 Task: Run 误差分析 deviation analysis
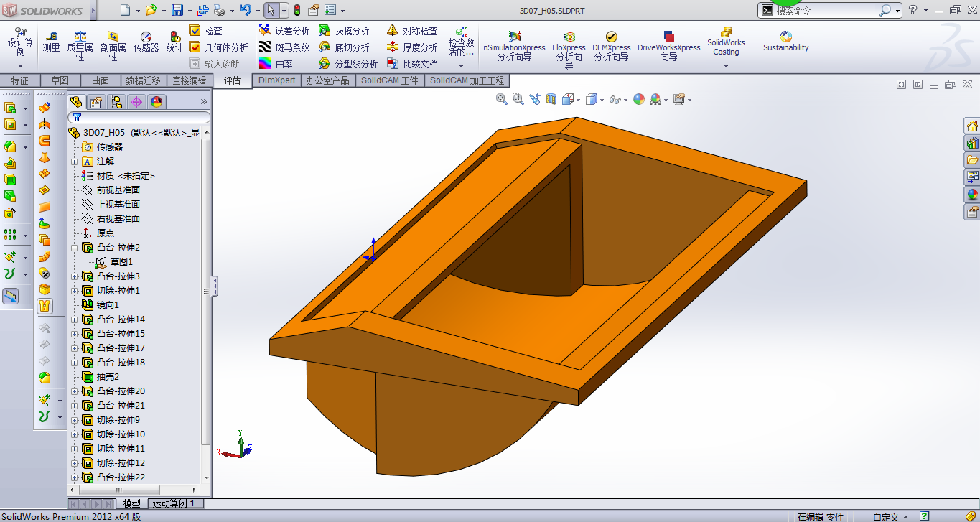284,31
